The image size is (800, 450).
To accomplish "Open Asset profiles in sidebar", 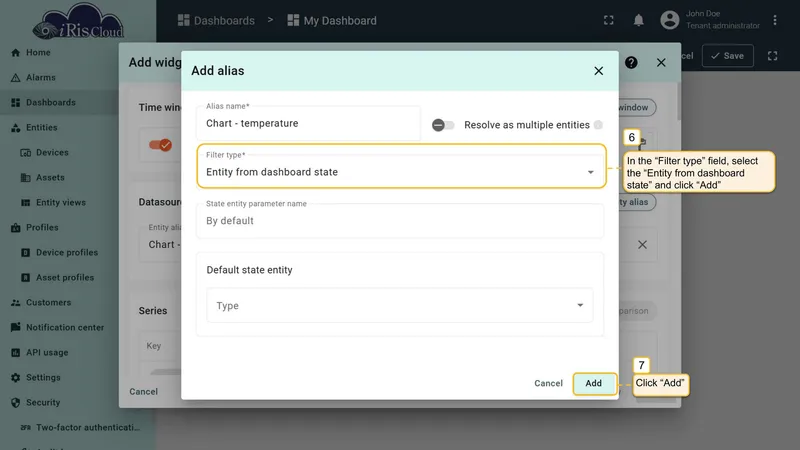I will (65, 278).
